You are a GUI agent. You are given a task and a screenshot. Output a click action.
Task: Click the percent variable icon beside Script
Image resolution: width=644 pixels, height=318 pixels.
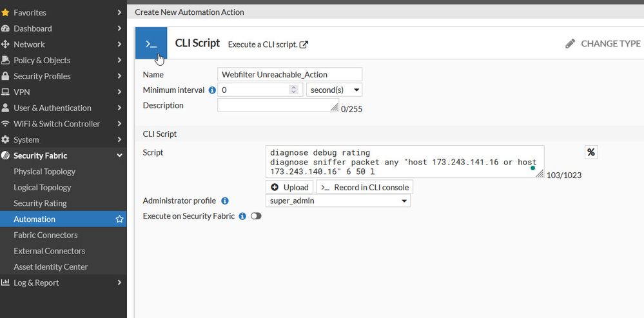591,152
